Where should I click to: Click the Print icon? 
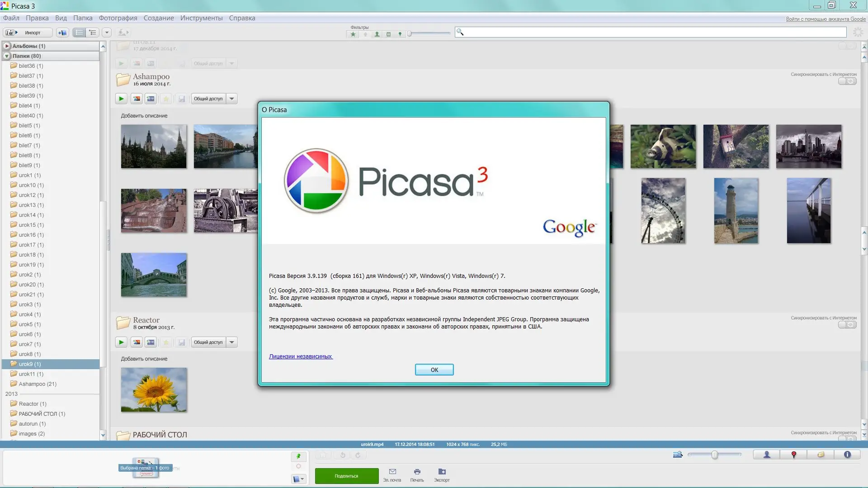[x=417, y=472]
